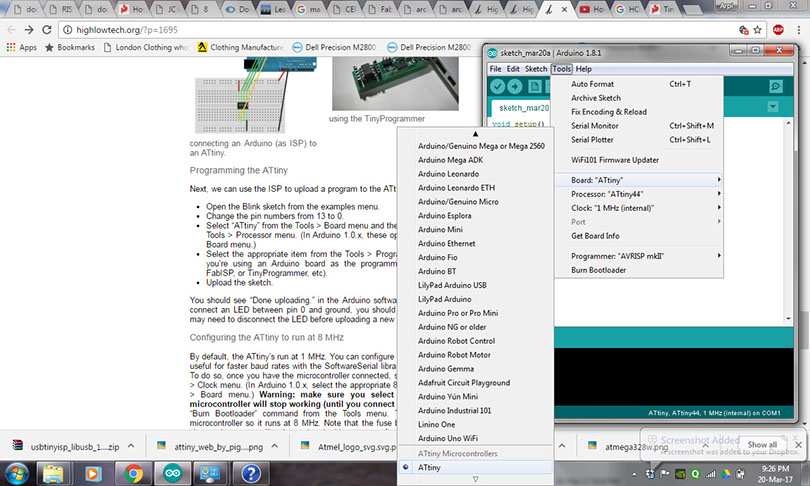Open the Edit menu in Arduino

(513, 69)
